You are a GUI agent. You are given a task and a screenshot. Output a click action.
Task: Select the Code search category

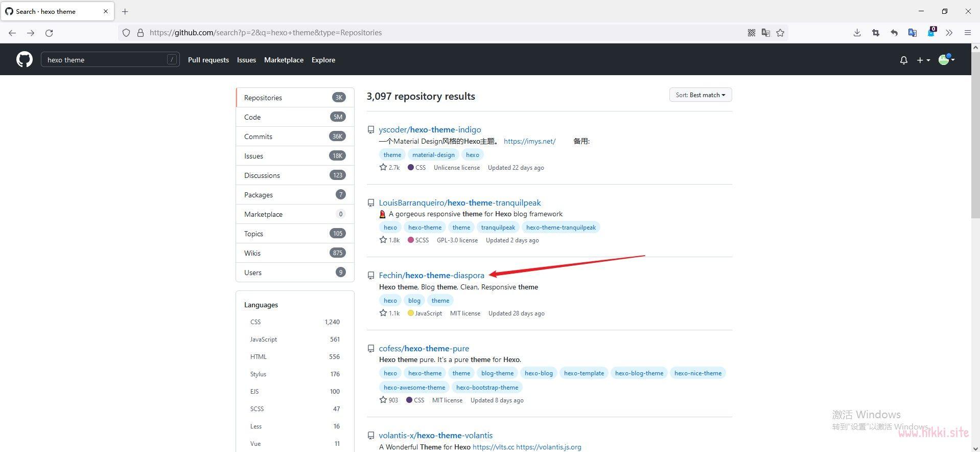tap(295, 117)
